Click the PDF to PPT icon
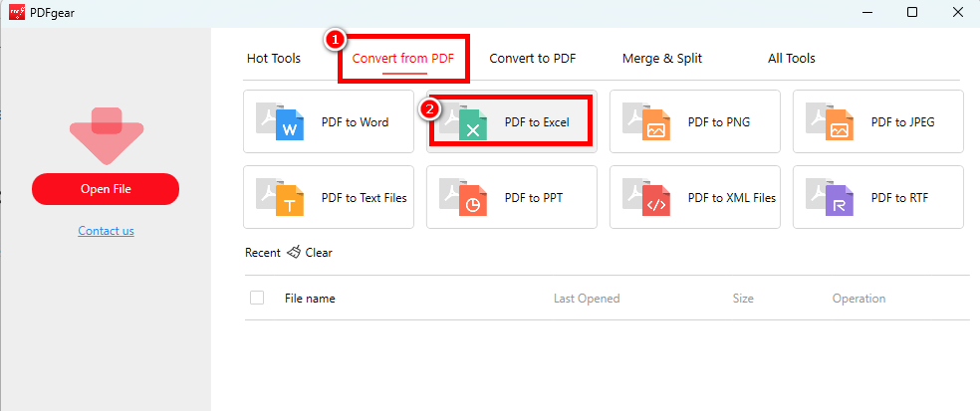This screenshot has height=411, width=980. [x=463, y=197]
